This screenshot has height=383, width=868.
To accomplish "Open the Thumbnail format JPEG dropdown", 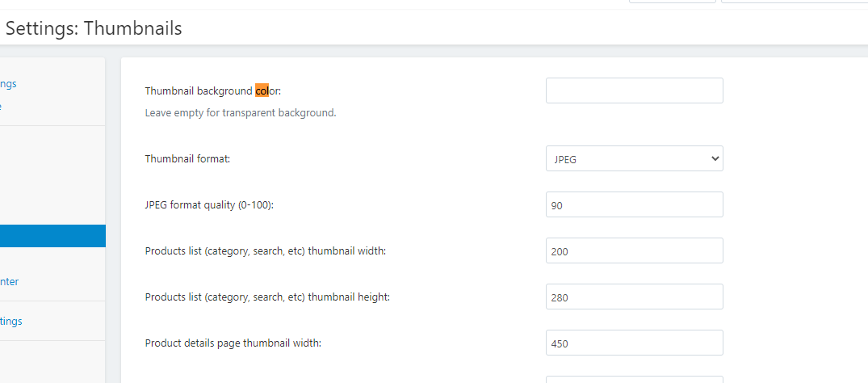I will pos(635,158).
